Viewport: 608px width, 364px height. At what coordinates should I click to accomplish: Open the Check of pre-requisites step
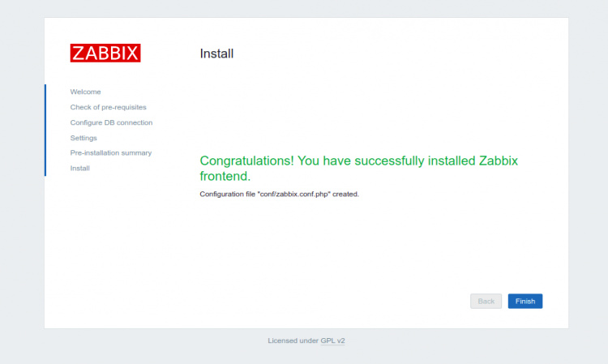[x=109, y=107]
